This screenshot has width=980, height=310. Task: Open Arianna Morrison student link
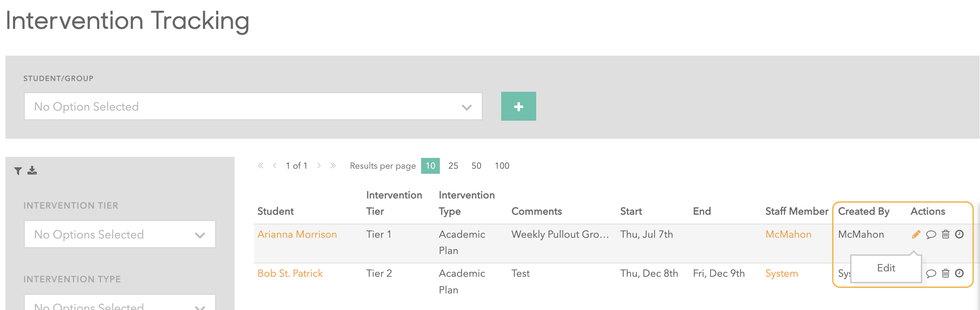(x=297, y=234)
